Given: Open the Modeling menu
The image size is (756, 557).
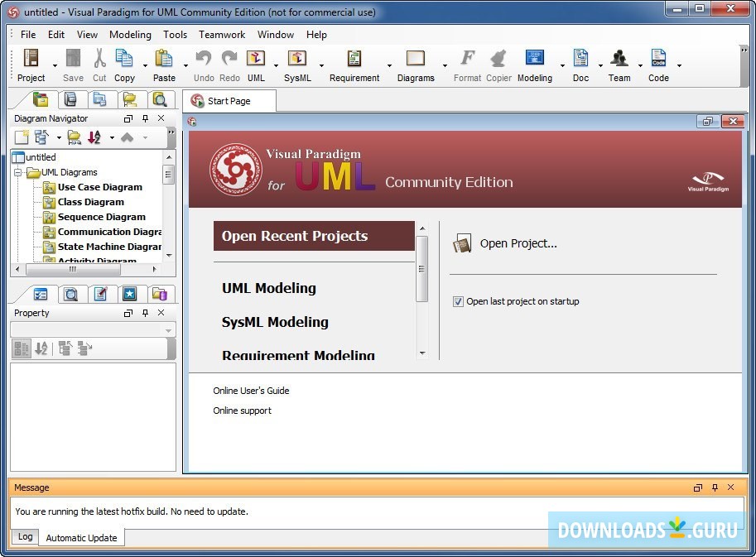Looking at the screenshot, I should coord(130,35).
